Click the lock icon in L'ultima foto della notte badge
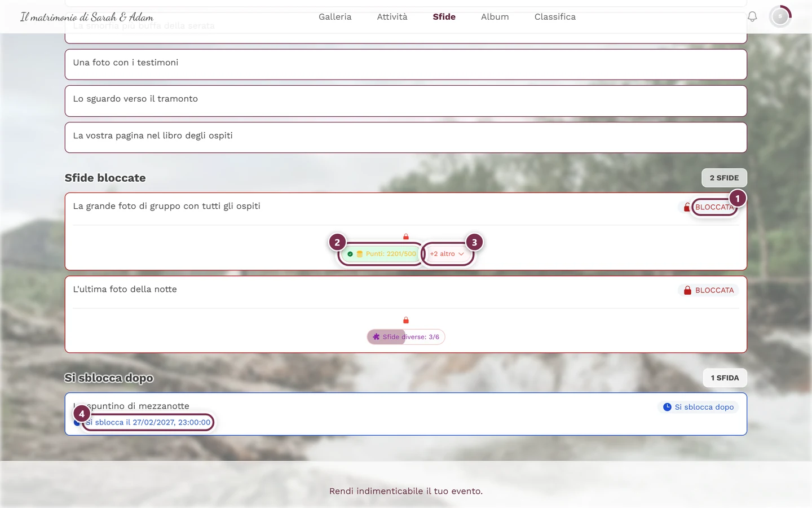This screenshot has height=508, width=812. [x=687, y=290]
